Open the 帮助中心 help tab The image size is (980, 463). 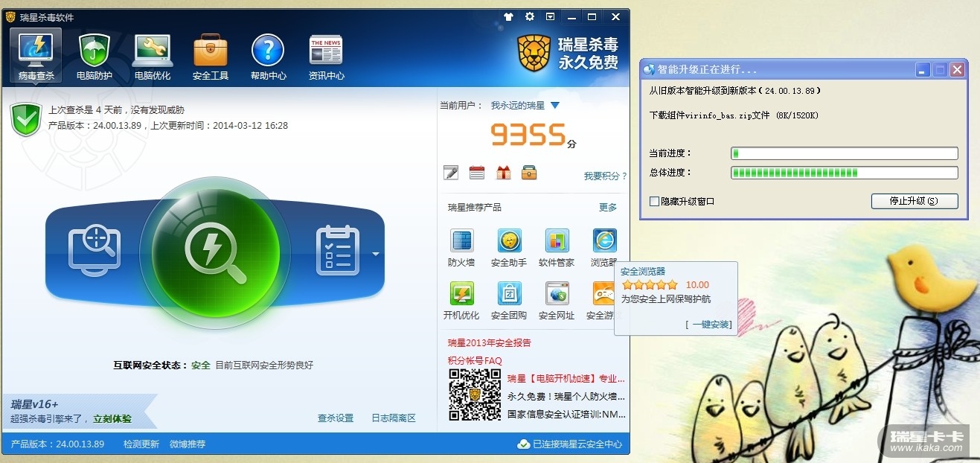coord(269,57)
